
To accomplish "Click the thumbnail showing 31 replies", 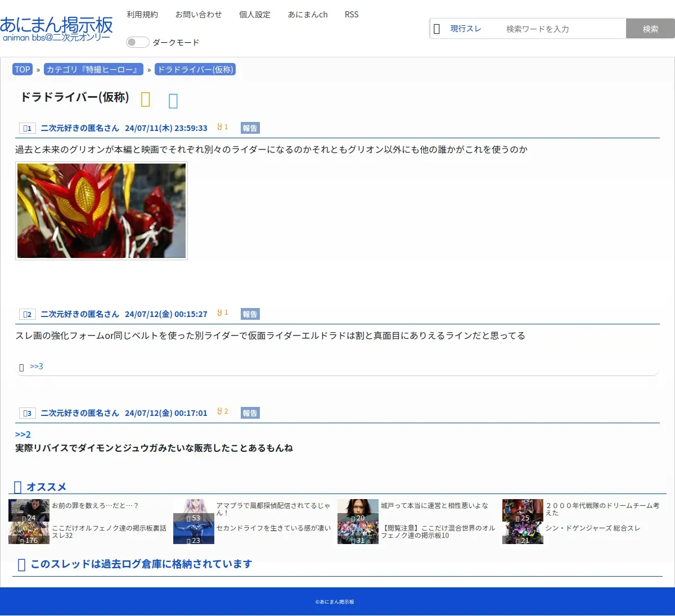I will [358, 533].
